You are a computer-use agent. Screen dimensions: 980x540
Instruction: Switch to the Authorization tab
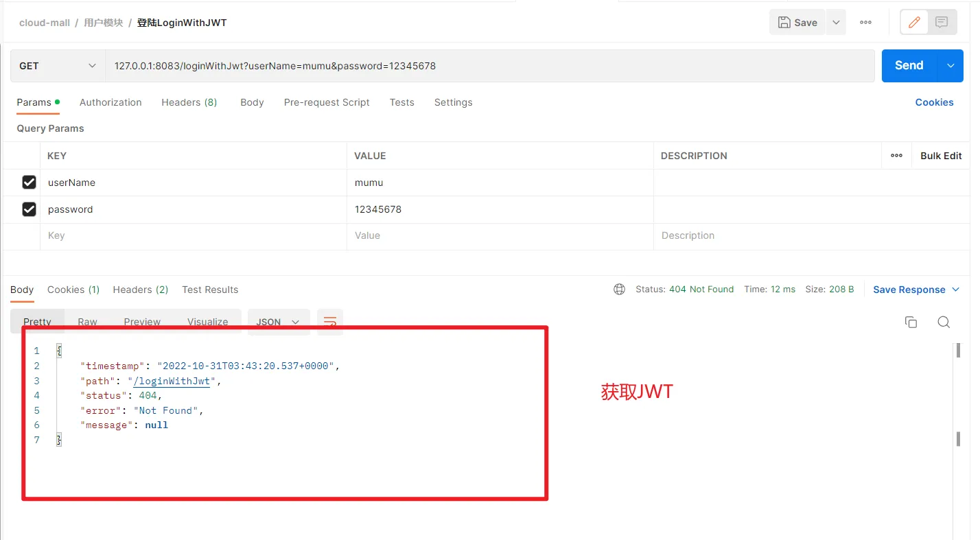coord(110,102)
